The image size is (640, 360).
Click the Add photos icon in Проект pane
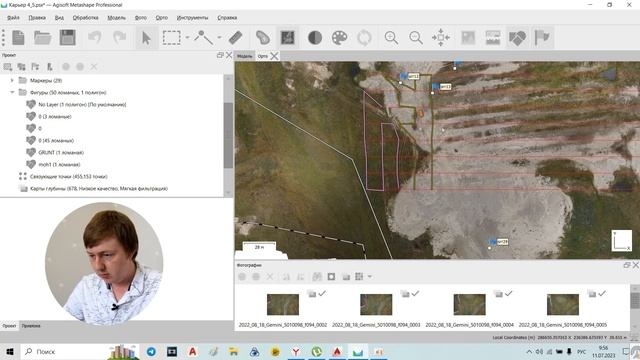[x=22, y=67]
